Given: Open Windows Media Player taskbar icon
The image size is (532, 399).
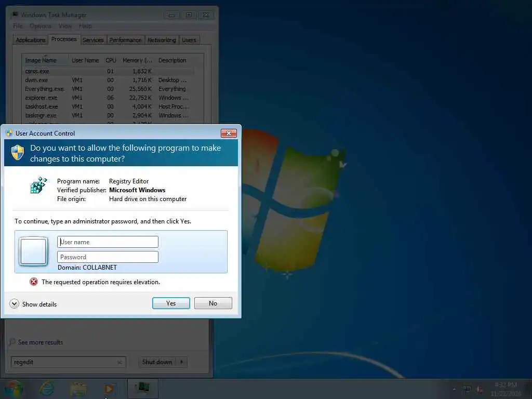Looking at the screenshot, I should click(x=109, y=389).
